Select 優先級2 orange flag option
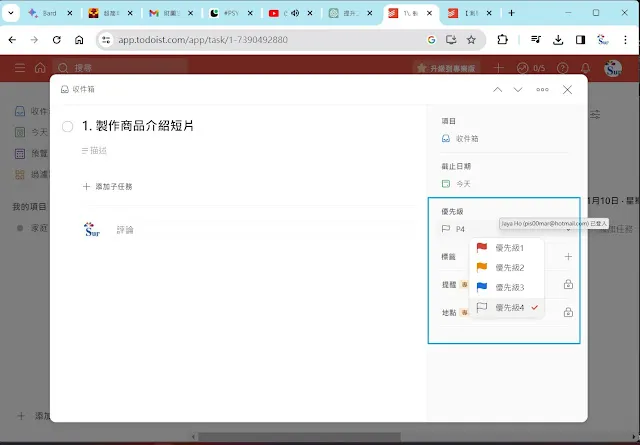This screenshot has width=640, height=445. coord(507,267)
